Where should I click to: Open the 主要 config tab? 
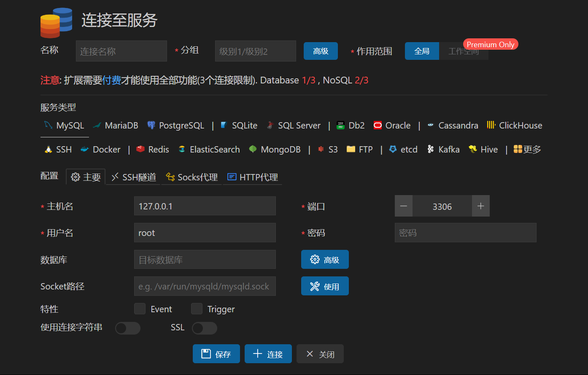[86, 177]
